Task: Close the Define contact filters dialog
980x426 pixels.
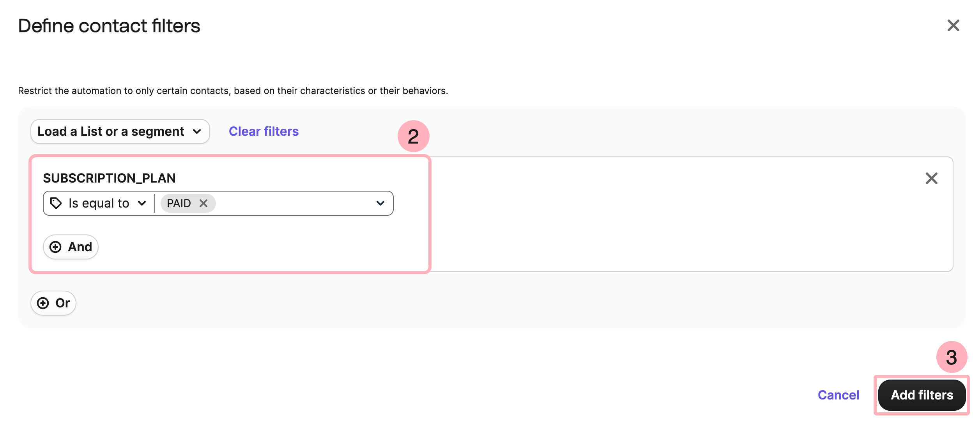Action: click(x=953, y=26)
